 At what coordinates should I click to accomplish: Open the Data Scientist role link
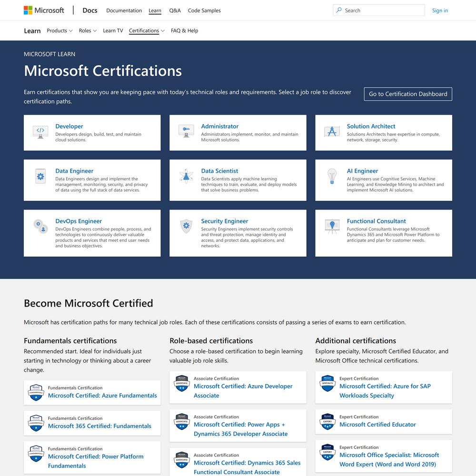click(219, 170)
